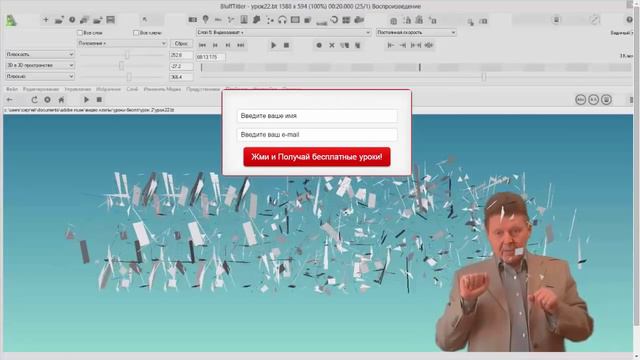Image resolution: width=640 pixels, height=360 pixels.
Task: Jump to the first keyframe
Action: click(202, 45)
